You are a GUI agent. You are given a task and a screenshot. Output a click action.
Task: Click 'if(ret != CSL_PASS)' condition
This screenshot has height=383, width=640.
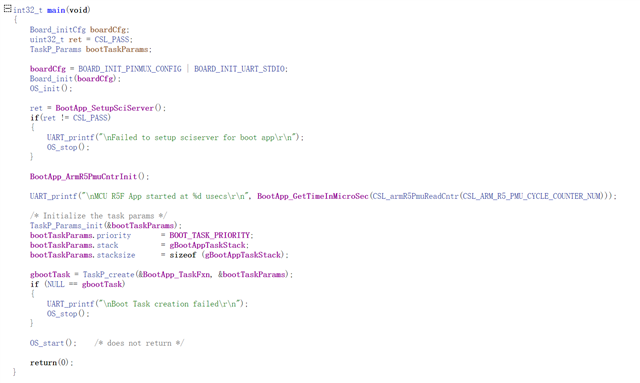(70, 118)
